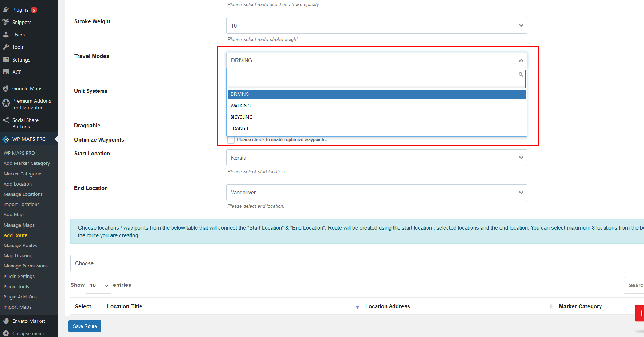Open Marker Categories link

(x=23, y=174)
